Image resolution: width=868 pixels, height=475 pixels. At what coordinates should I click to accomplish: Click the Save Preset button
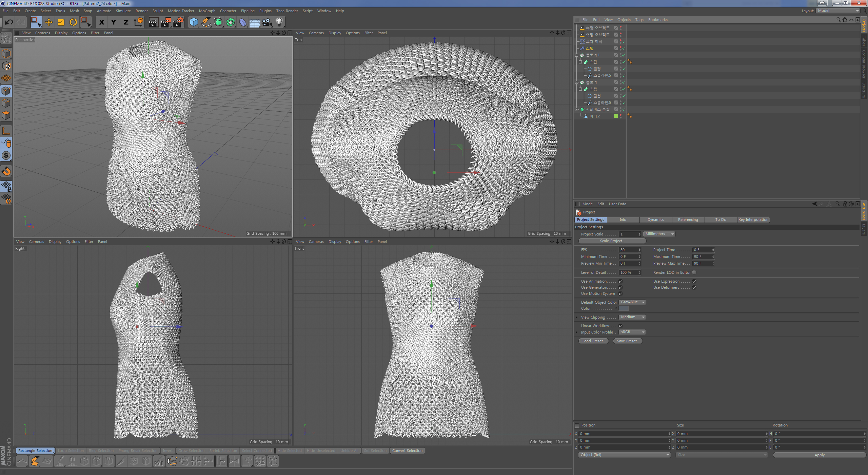click(628, 341)
